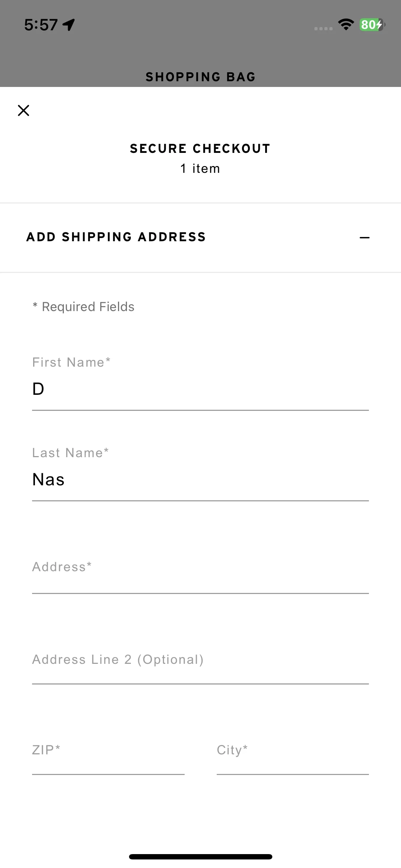
Task: Tap the cellular signal dots
Action: coord(323,29)
